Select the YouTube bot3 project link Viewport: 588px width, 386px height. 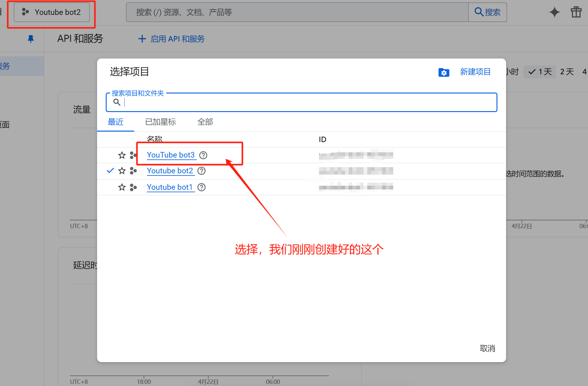point(171,155)
